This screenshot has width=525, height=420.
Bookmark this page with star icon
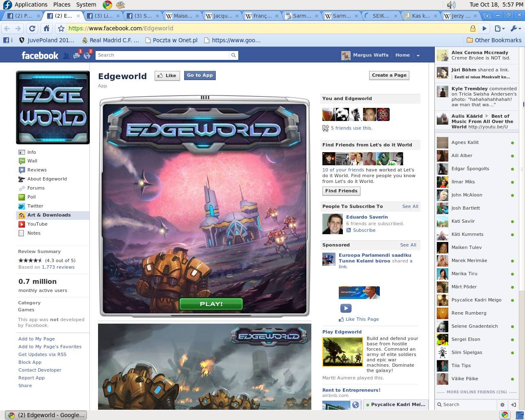click(x=61, y=28)
